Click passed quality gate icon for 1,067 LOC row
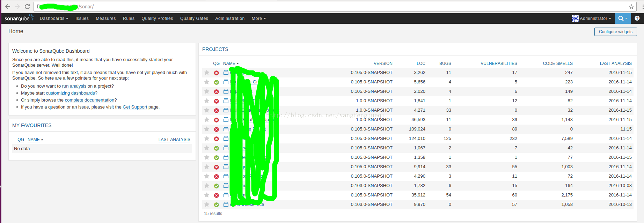644x223 pixels. [x=217, y=148]
